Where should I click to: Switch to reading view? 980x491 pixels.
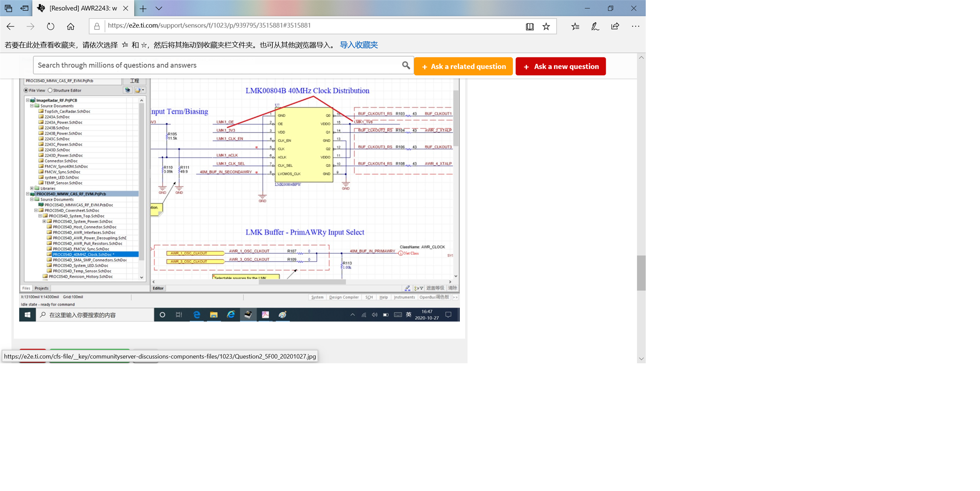[x=529, y=26]
